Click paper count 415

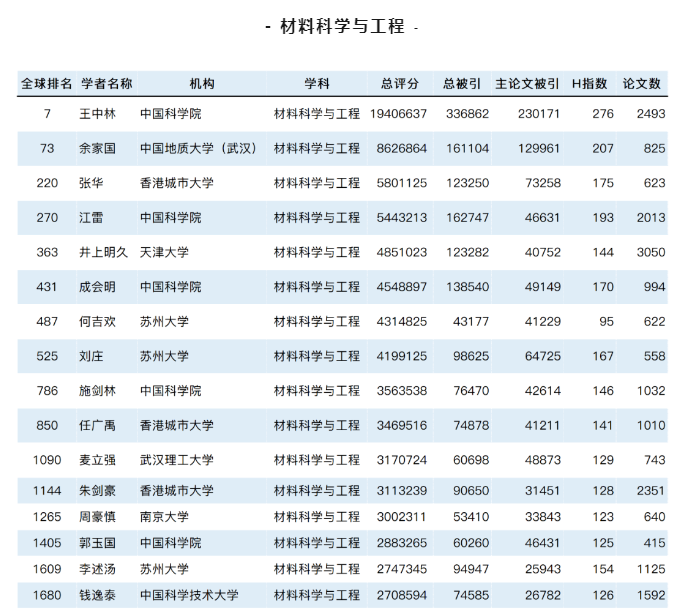click(x=655, y=543)
